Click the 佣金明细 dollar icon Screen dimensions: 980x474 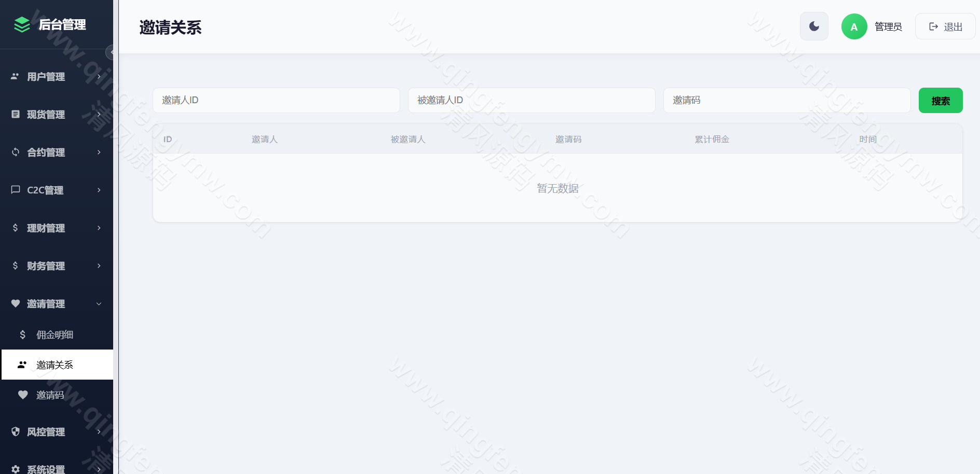(22, 334)
